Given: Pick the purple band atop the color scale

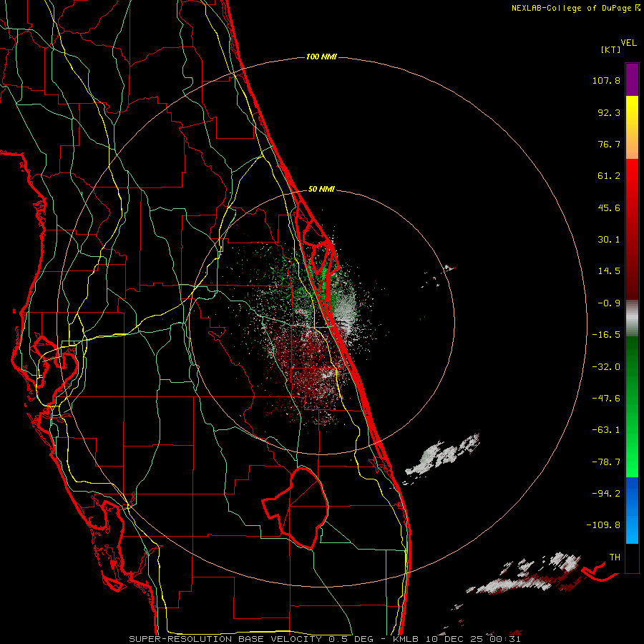Looking at the screenshot, I should click(x=632, y=79).
